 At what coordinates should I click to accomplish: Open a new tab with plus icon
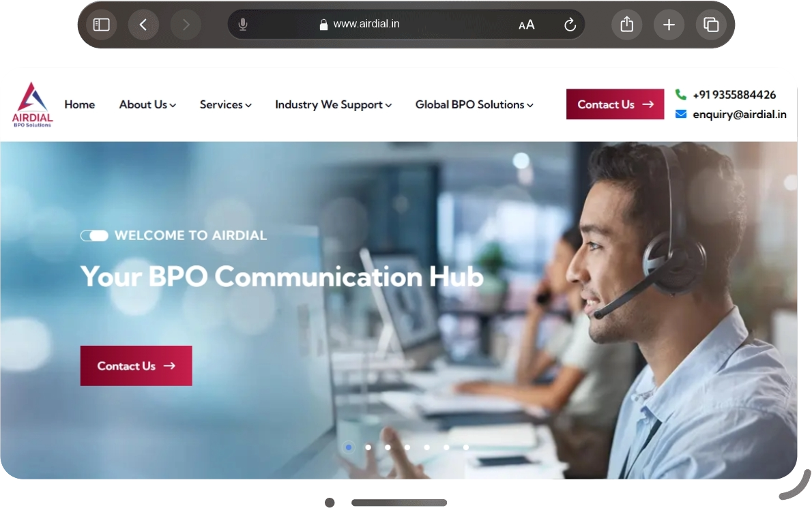tap(669, 25)
